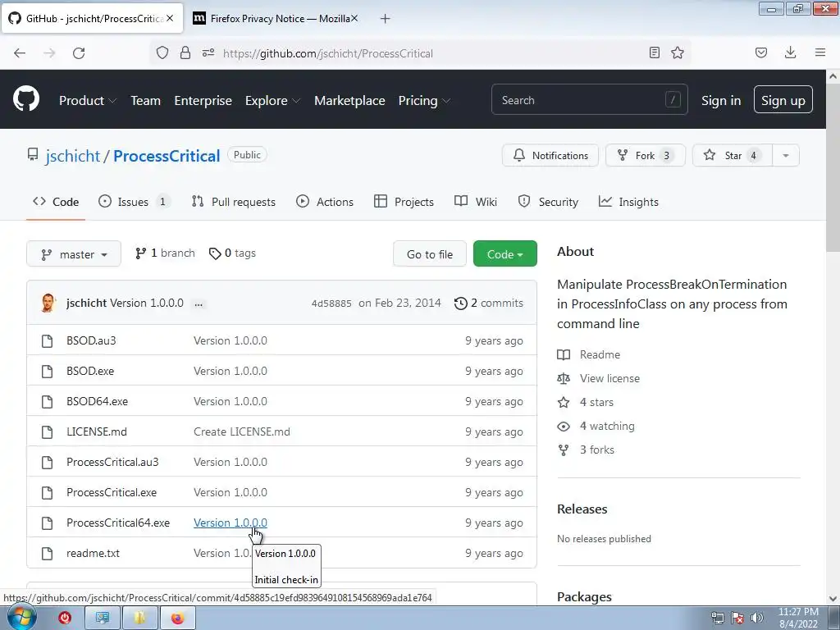Click the padlock site security icon

coord(185,52)
